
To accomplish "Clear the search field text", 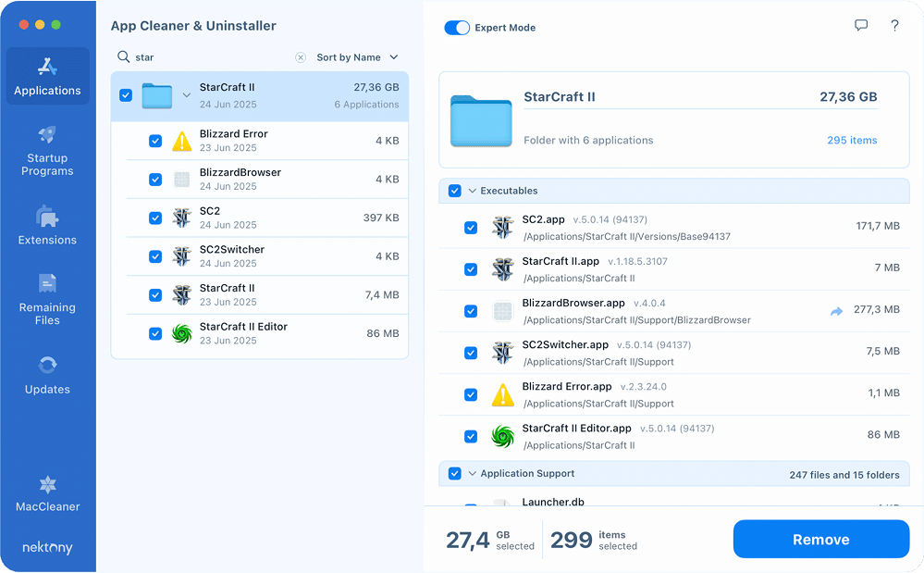I will click(301, 57).
